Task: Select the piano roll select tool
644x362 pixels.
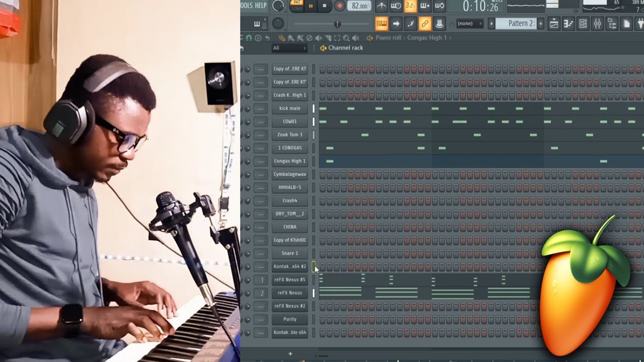Action: click(337, 38)
